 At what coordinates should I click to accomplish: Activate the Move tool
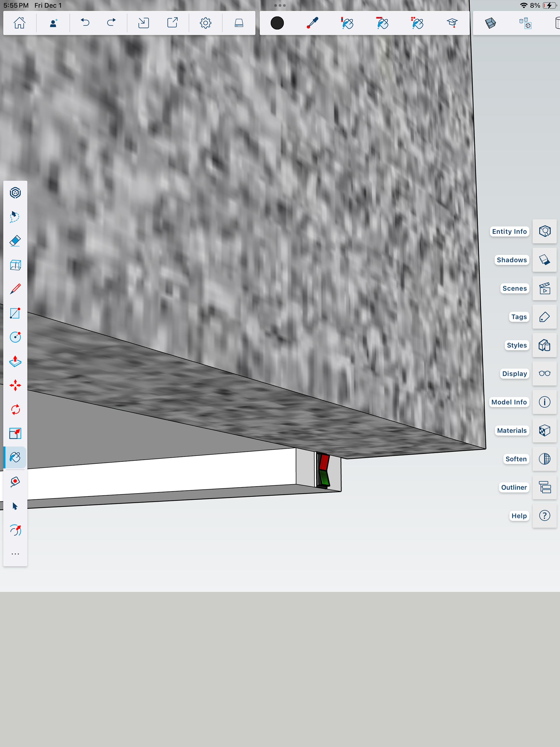pos(15,385)
